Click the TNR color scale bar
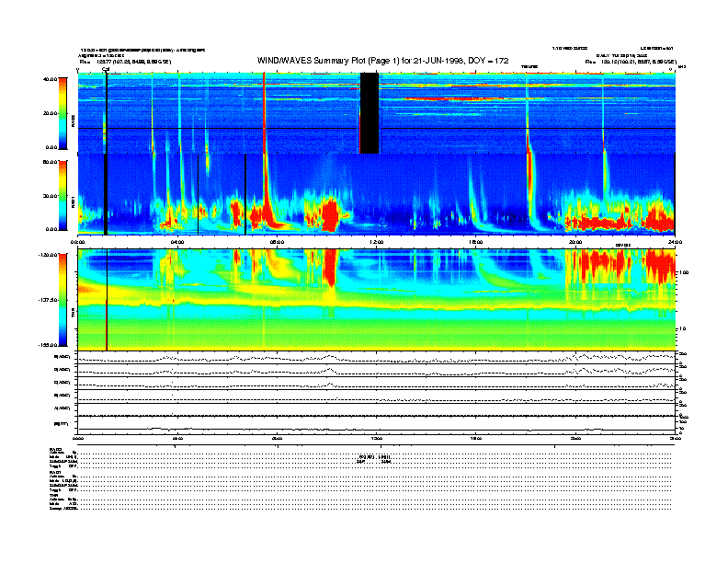The image size is (728, 563). tap(63, 300)
